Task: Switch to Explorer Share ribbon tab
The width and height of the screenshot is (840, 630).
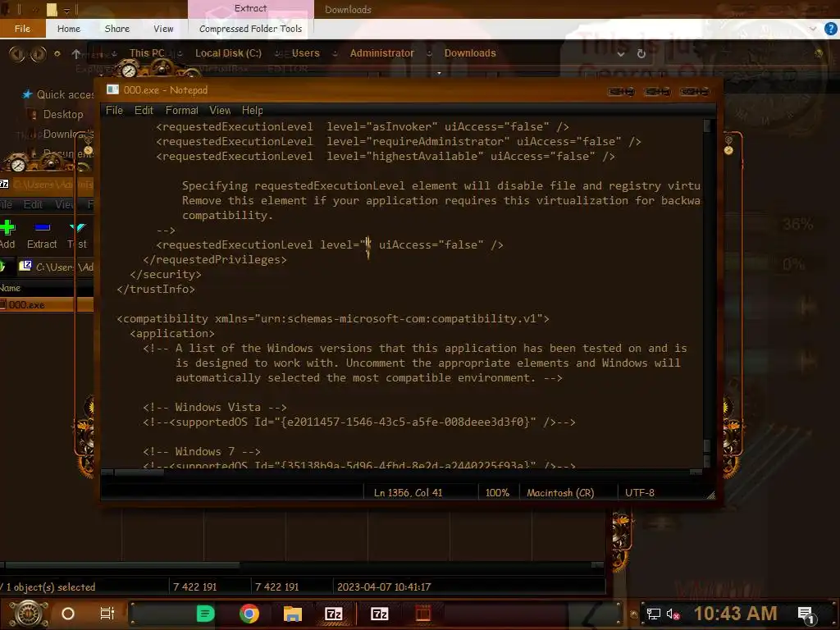Action: [116, 29]
